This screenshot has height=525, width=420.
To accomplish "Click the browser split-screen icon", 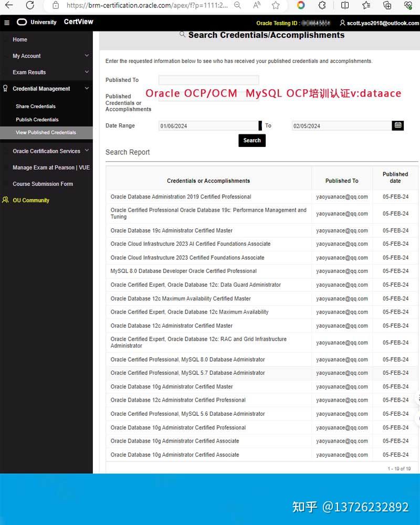I will (344, 6).
